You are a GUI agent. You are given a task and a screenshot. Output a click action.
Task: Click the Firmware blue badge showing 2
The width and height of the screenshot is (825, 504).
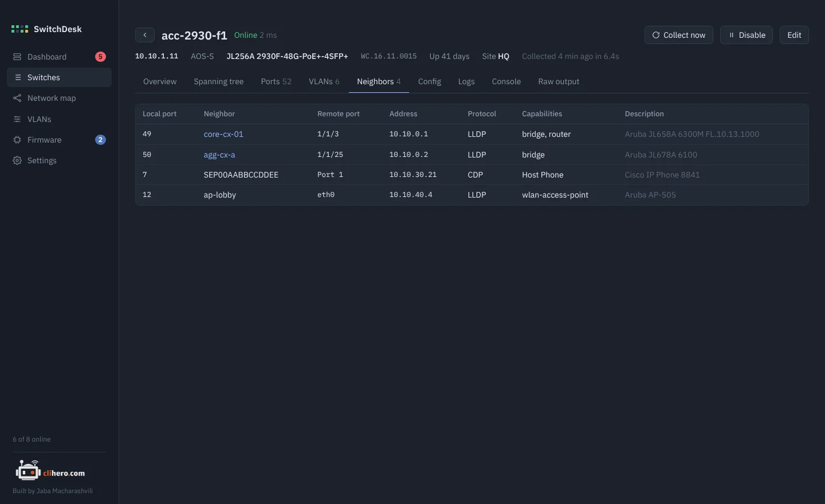point(100,140)
